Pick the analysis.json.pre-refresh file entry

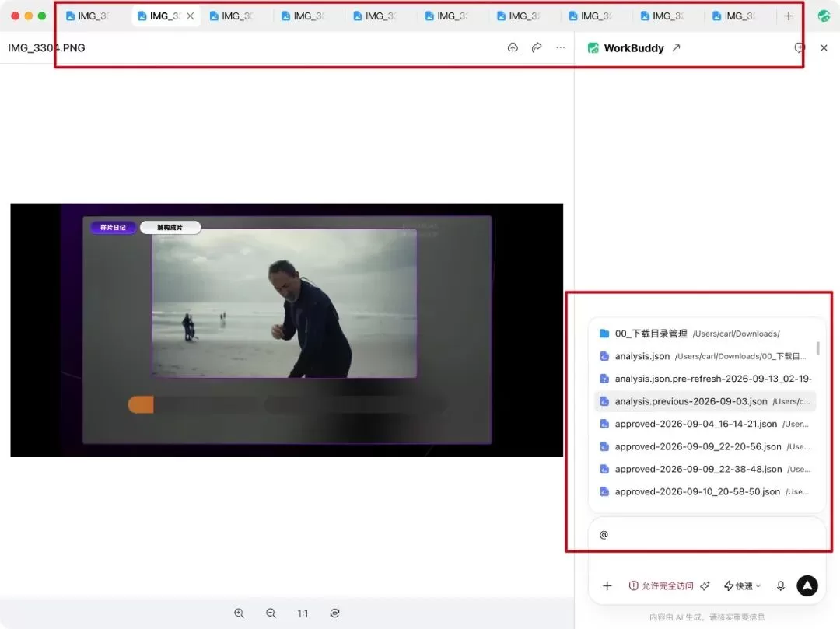click(x=705, y=379)
